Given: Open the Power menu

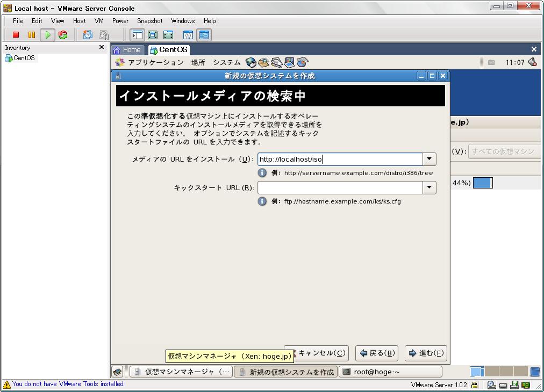Looking at the screenshot, I should coord(120,21).
